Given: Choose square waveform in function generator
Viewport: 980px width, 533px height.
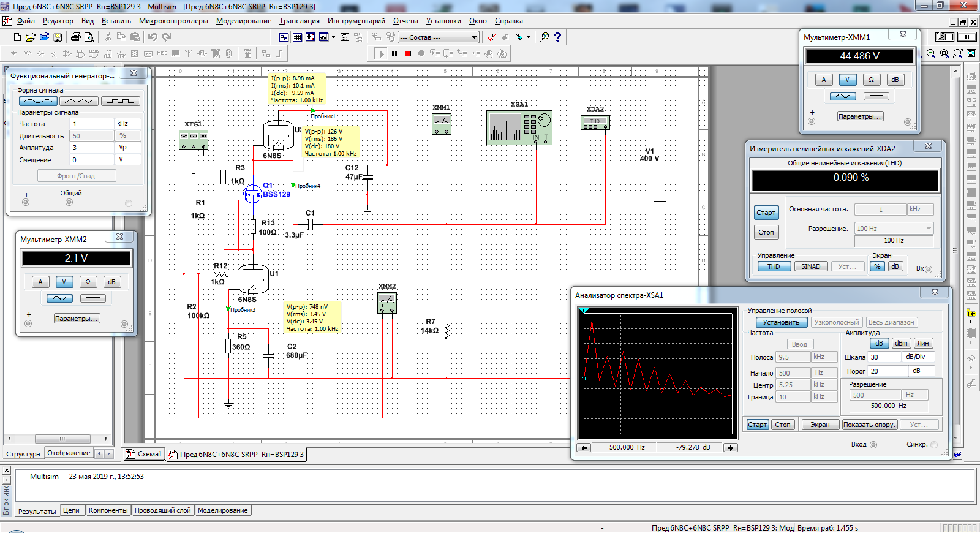Looking at the screenshot, I should 121,101.
